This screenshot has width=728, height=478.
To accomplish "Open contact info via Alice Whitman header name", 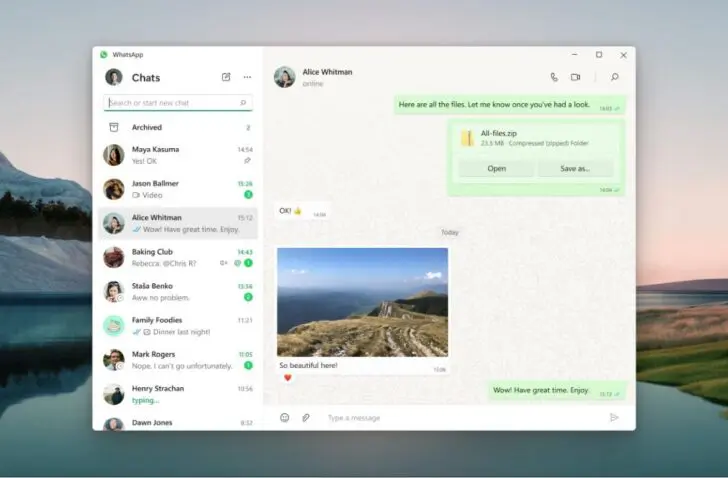I will pos(327,72).
